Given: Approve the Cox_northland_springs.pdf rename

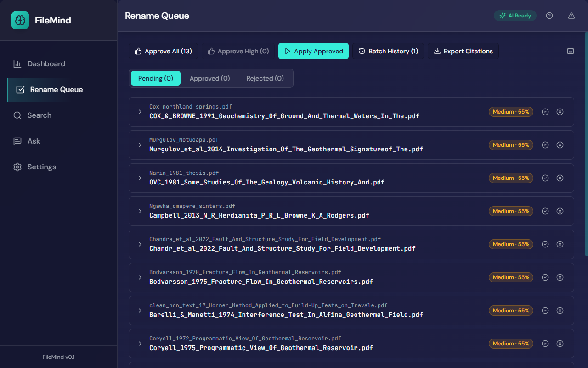Looking at the screenshot, I should (x=545, y=111).
